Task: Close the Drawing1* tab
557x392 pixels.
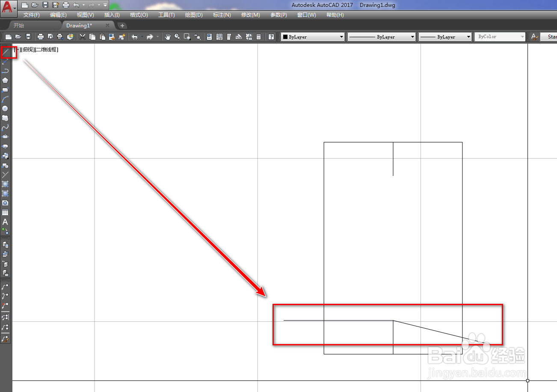Action: 108,26
